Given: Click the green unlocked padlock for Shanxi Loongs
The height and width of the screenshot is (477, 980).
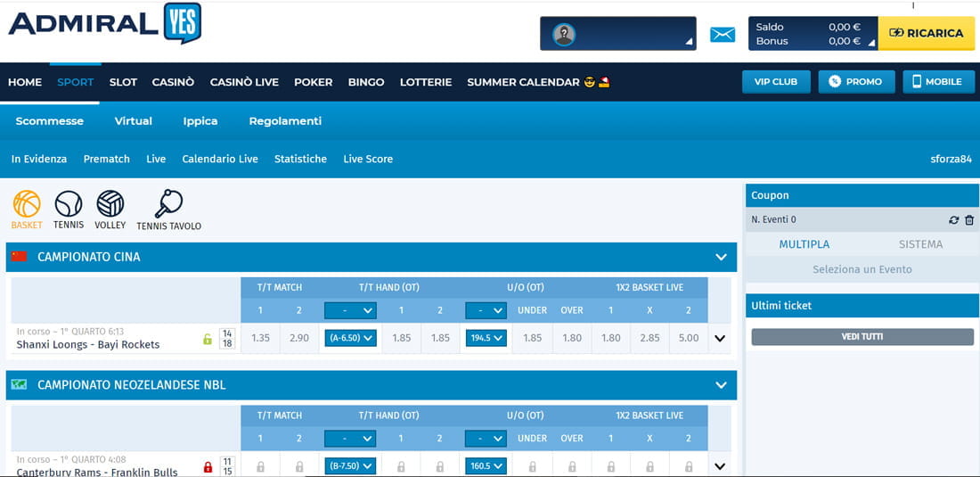Looking at the screenshot, I should [208, 339].
